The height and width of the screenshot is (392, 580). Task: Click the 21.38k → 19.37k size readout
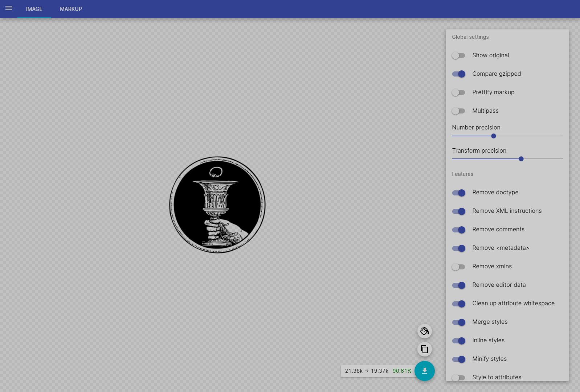[x=367, y=371]
